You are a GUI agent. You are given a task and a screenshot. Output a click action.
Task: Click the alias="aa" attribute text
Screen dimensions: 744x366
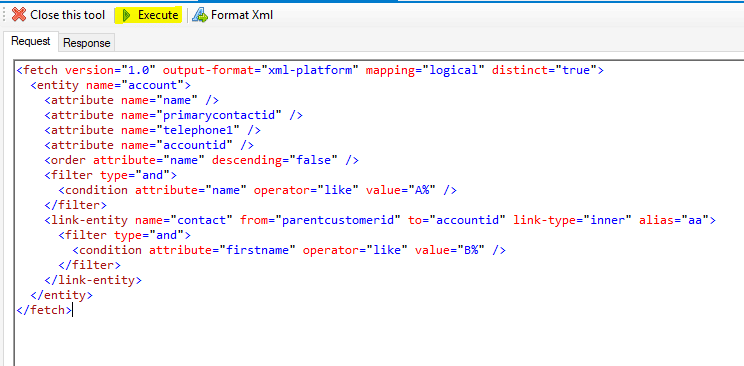(673, 220)
